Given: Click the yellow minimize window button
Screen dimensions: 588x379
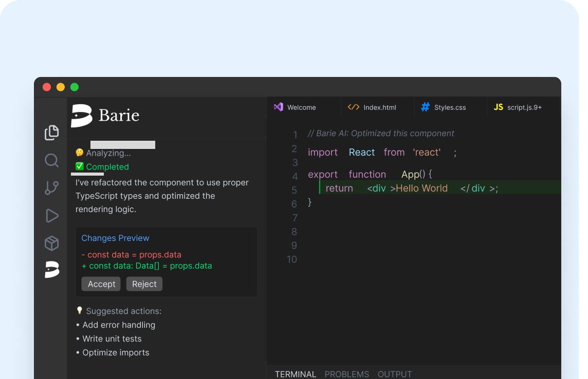Looking at the screenshot, I should pos(60,87).
